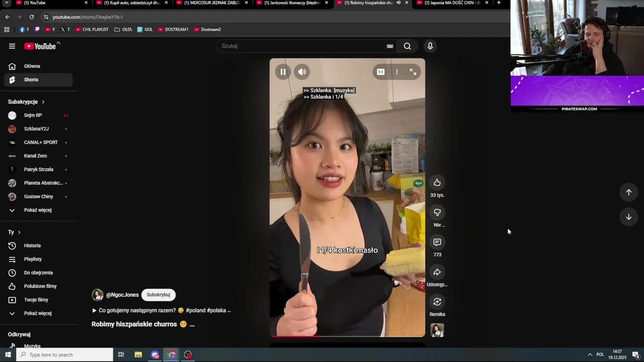Open Playlisty in the sidebar
This screenshot has height=362, width=644.
click(x=38, y=259)
